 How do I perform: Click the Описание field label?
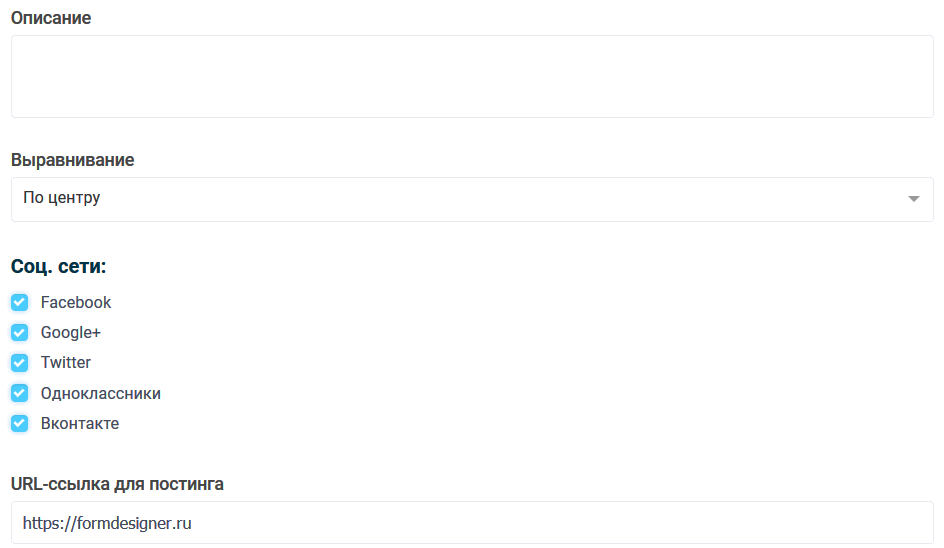pyautogui.click(x=51, y=18)
